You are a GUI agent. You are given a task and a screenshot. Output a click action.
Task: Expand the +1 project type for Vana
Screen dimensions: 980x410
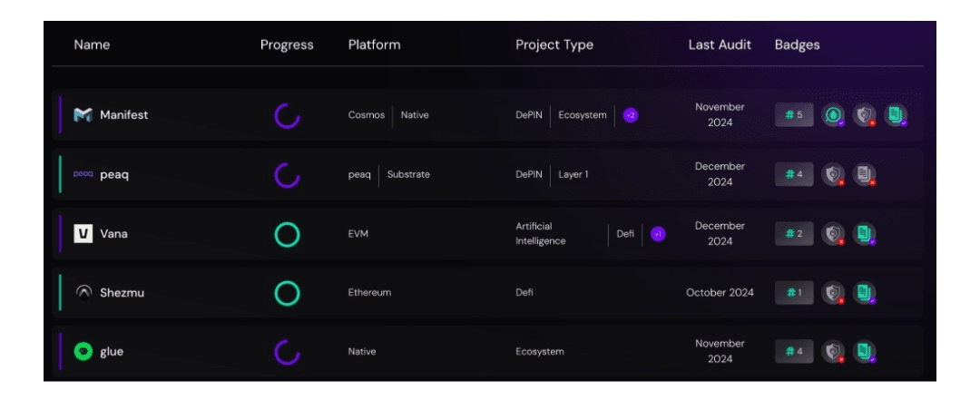click(x=658, y=234)
